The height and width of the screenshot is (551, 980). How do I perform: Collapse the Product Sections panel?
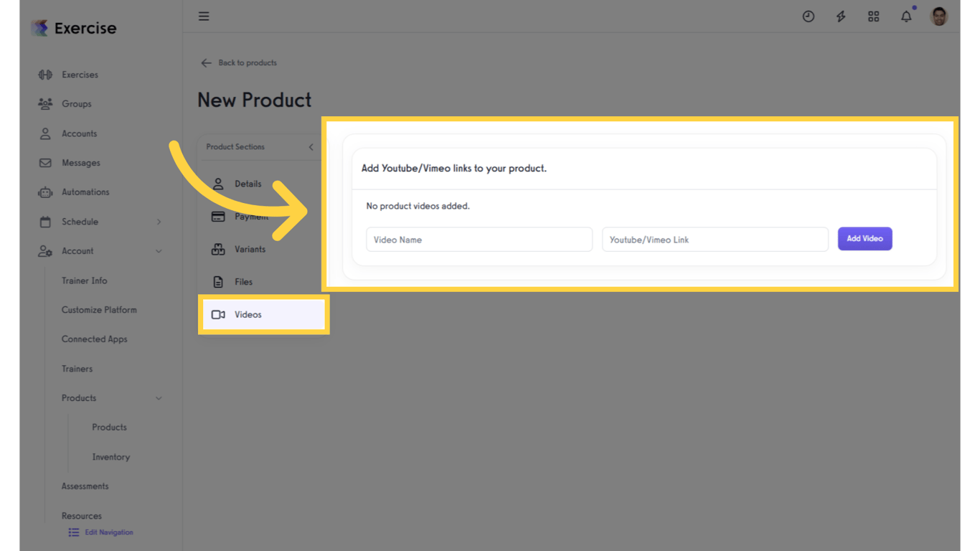(311, 147)
